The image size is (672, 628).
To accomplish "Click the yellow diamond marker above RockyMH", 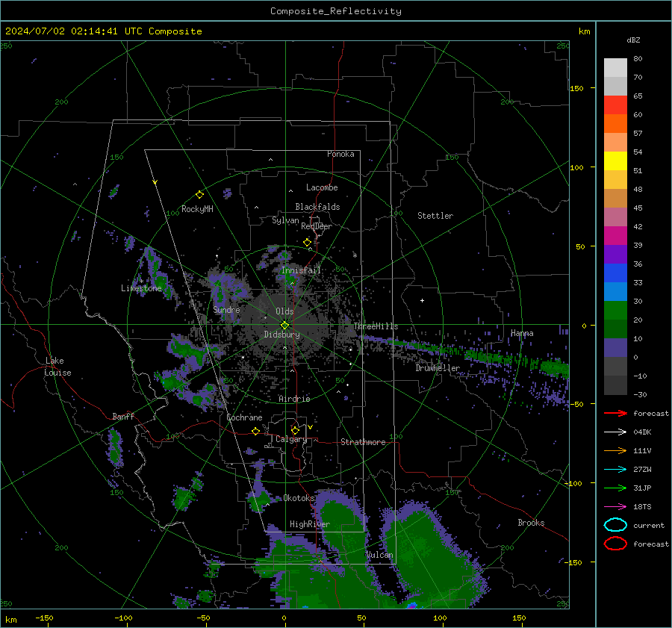I will pos(199,195).
